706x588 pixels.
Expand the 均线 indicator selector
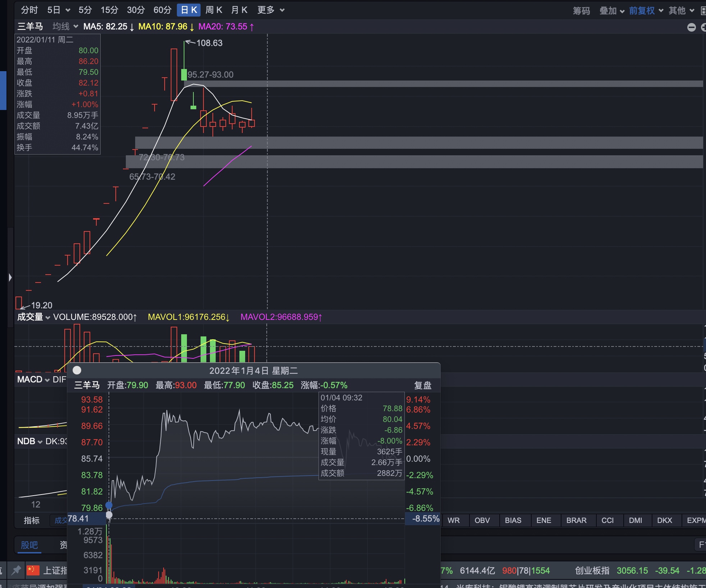65,27
